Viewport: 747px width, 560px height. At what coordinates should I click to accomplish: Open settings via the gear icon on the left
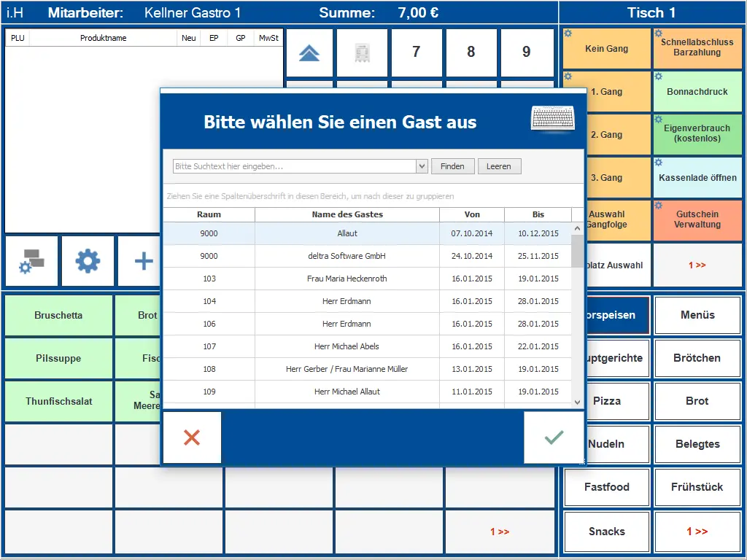[x=88, y=261]
